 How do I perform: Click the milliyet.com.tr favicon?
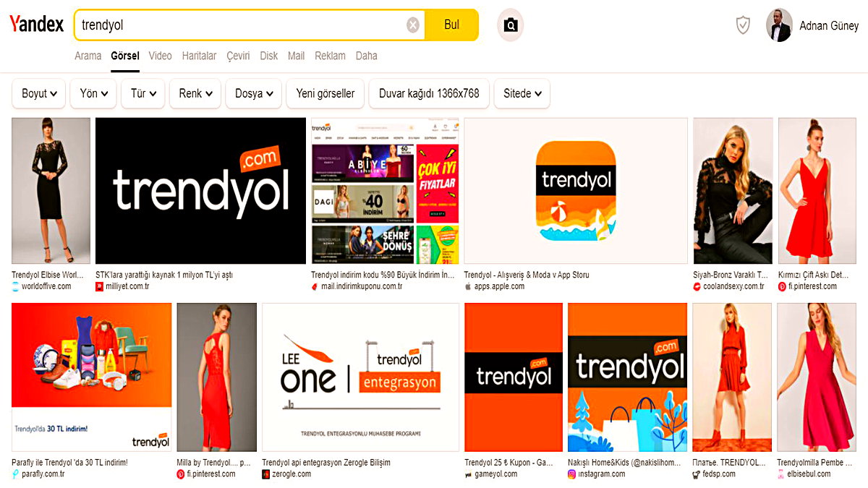click(x=99, y=286)
